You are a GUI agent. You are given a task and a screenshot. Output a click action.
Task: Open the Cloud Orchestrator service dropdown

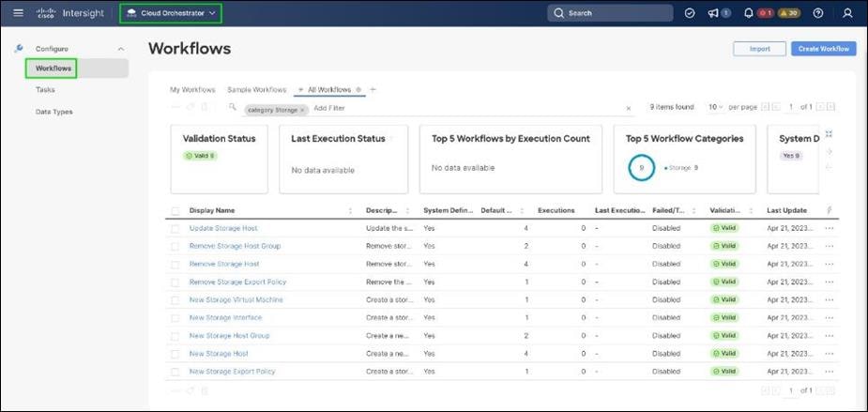[171, 13]
